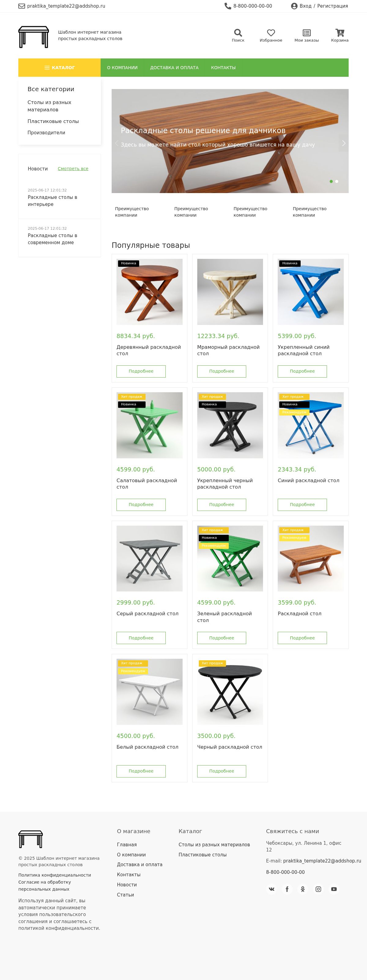The height and width of the screenshot is (980, 367).
Task: Open the Search magnifier icon
Action: pyautogui.click(x=238, y=33)
